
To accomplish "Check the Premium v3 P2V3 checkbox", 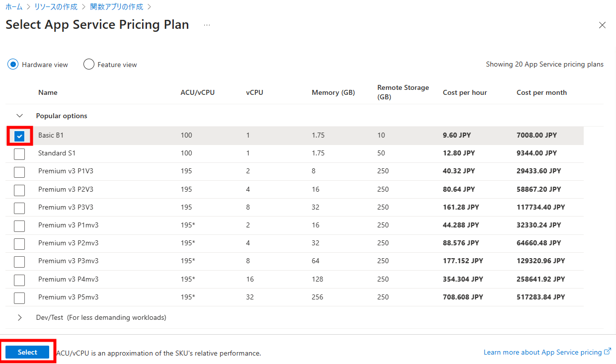I will coord(19,190).
